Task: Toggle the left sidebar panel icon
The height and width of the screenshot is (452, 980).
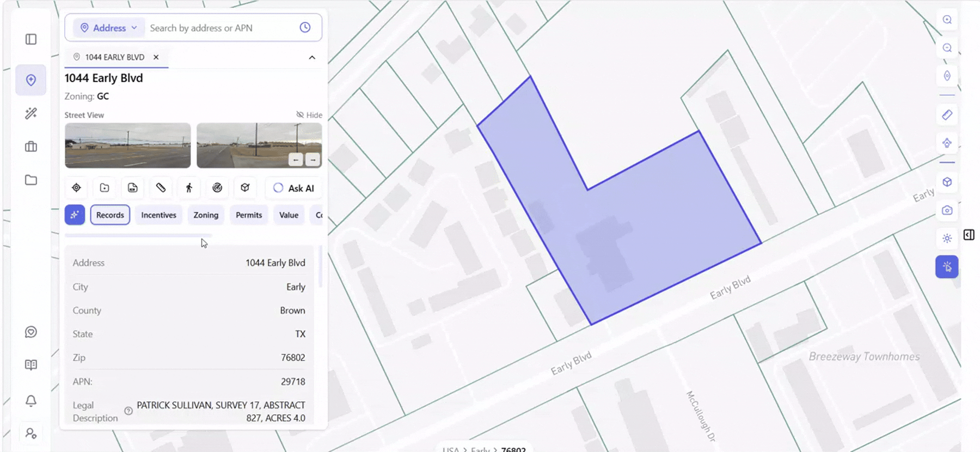Action: click(x=31, y=39)
